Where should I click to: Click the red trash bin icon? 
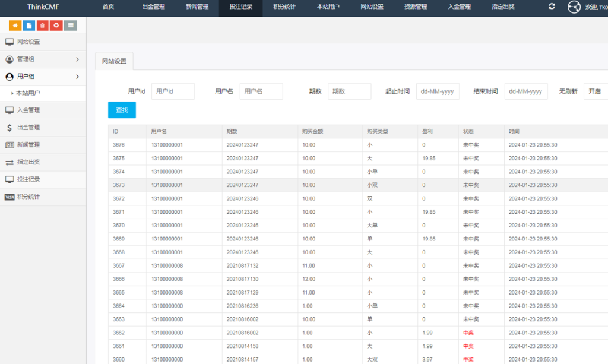tap(43, 26)
